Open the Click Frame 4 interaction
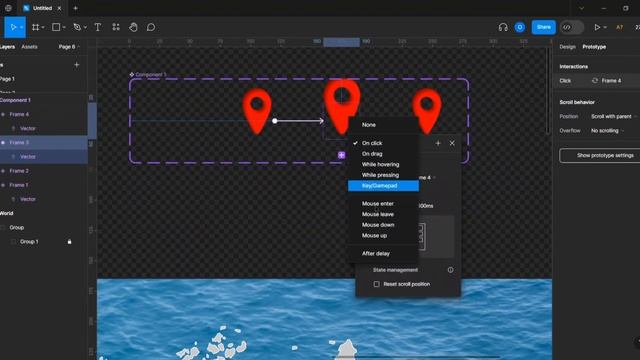Viewport: 640px width, 360px height. 596,81
